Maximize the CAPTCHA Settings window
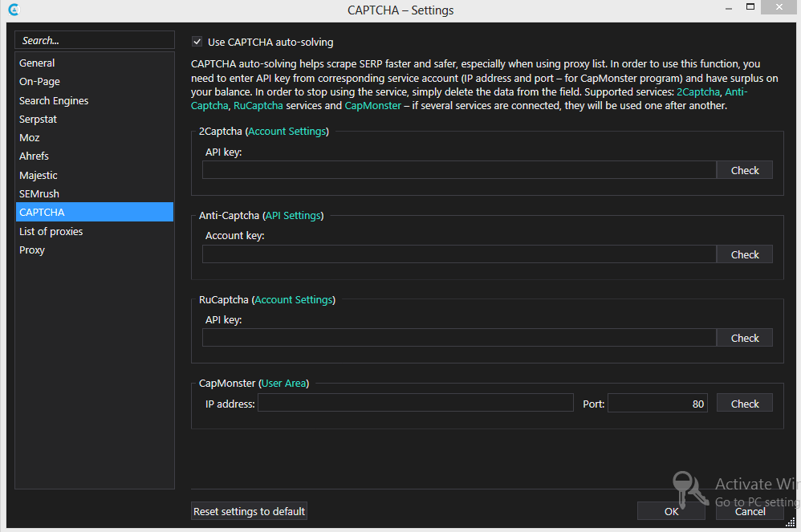 [x=750, y=7]
